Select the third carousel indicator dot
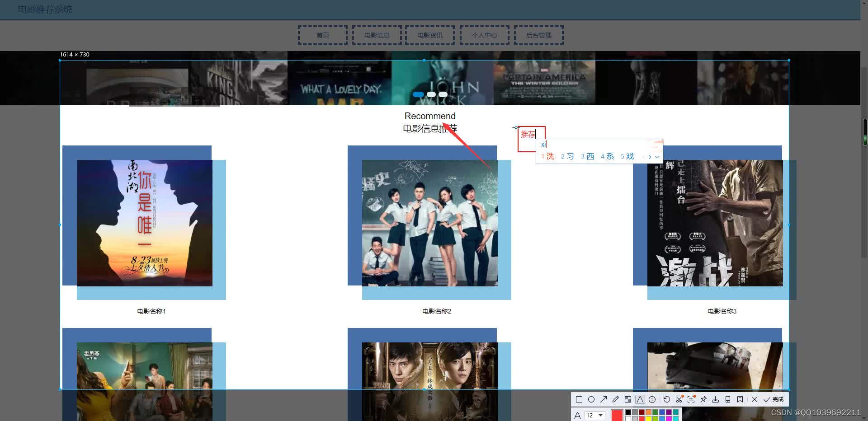 (x=443, y=94)
